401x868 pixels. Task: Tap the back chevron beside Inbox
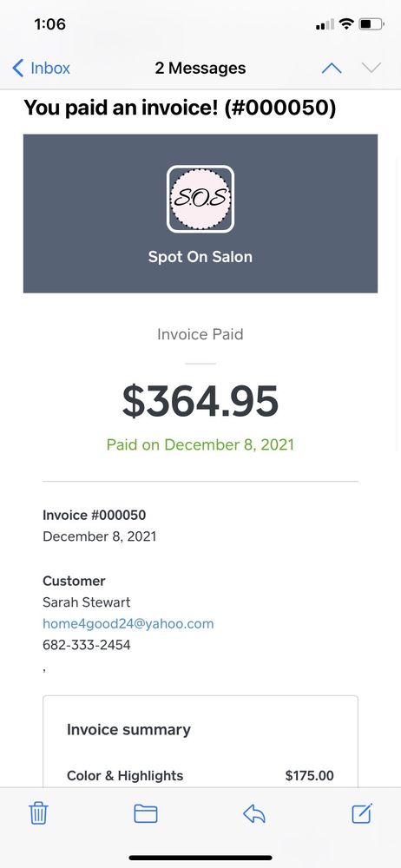click(x=17, y=68)
